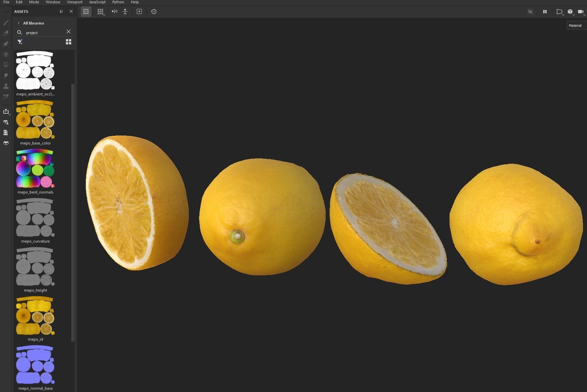Viewport: 587px width, 392px height.
Task: Pause the viewport rendering
Action: 545,12
